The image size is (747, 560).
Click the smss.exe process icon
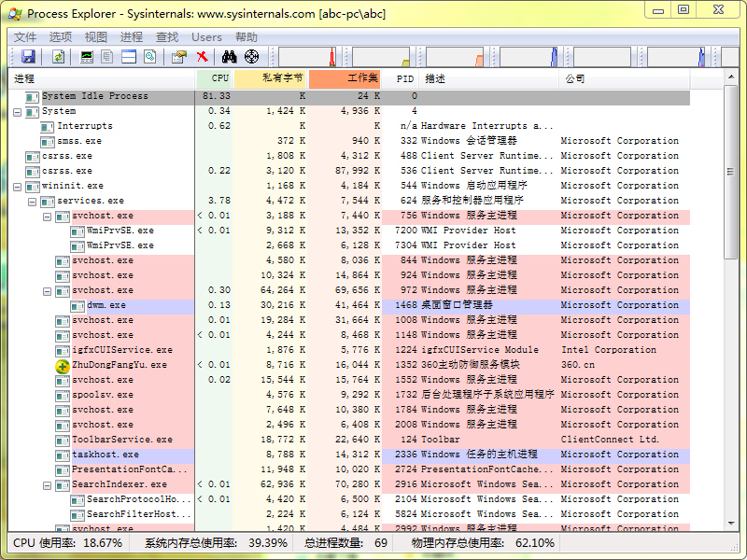pos(48,142)
